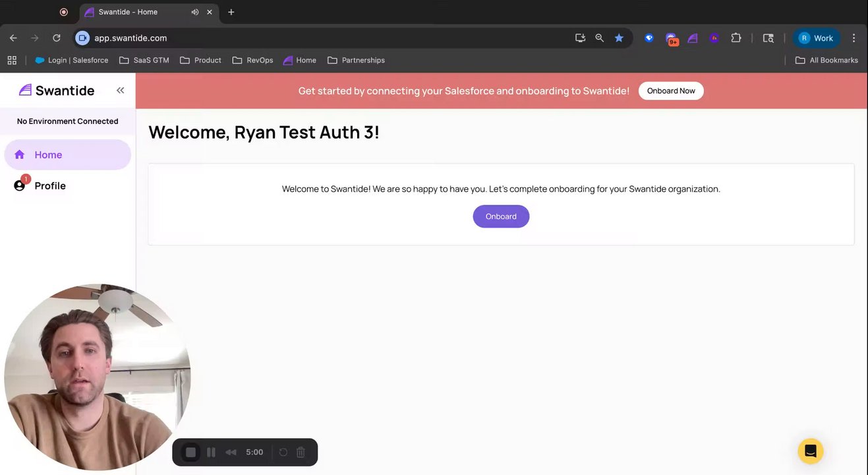Open the Profile sidebar item
Viewport: 868px width, 475px height.
point(67,185)
